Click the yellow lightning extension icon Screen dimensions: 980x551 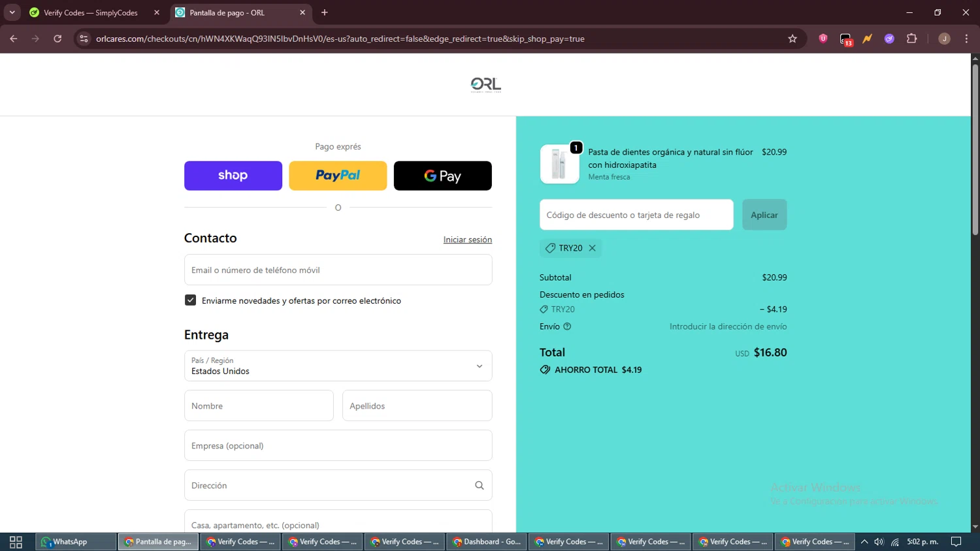pos(867,39)
